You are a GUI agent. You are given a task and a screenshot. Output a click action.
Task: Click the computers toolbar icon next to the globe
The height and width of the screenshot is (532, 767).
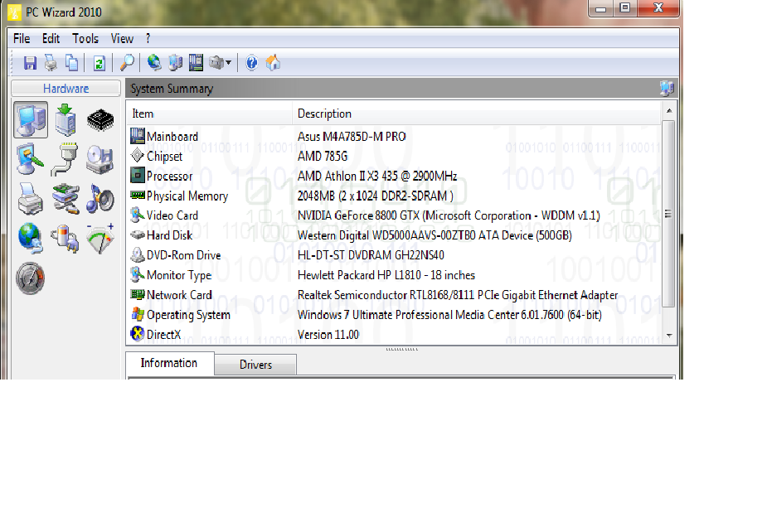tap(175, 63)
